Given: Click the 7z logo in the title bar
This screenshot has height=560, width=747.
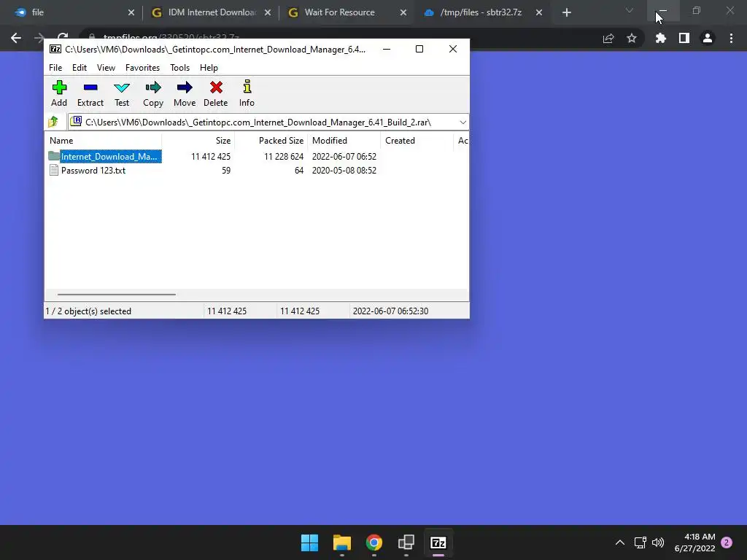Looking at the screenshot, I should [55, 49].
